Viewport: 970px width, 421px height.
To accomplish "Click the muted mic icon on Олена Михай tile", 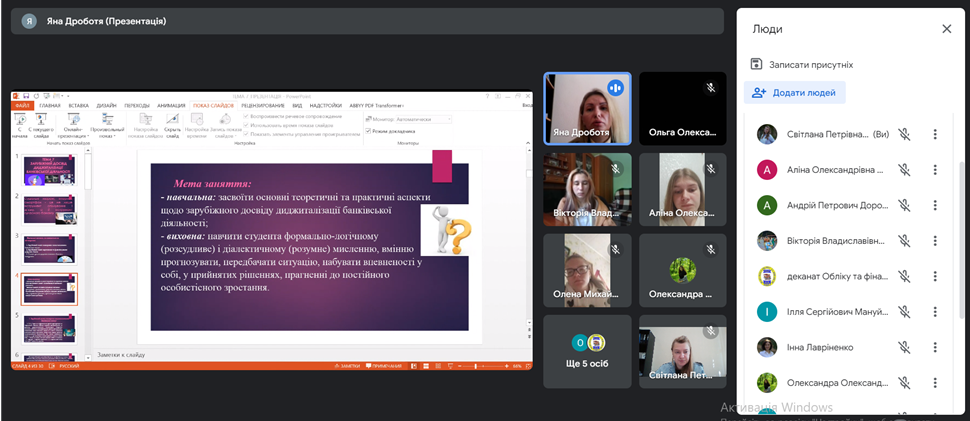I will pos(616,249).
